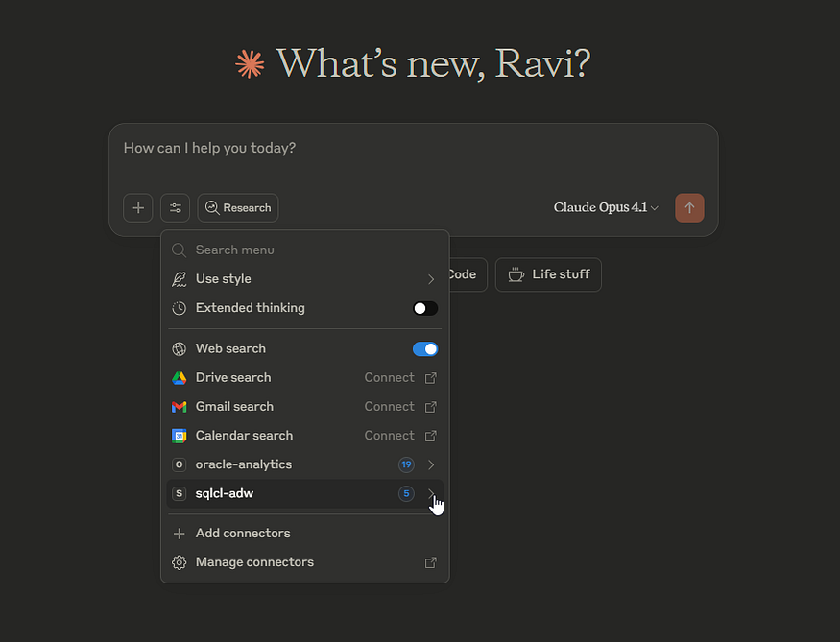Open the Use style submenu
The height and width of the screenshot is (642, 840).
305,279
